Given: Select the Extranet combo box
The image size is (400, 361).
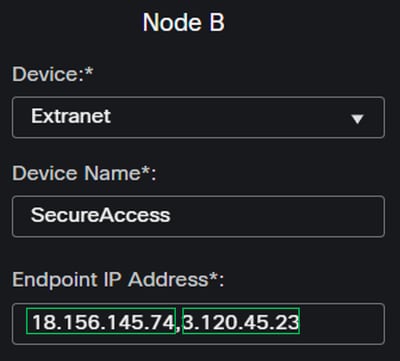Looking at the screenshot, I should pos(198,117).
